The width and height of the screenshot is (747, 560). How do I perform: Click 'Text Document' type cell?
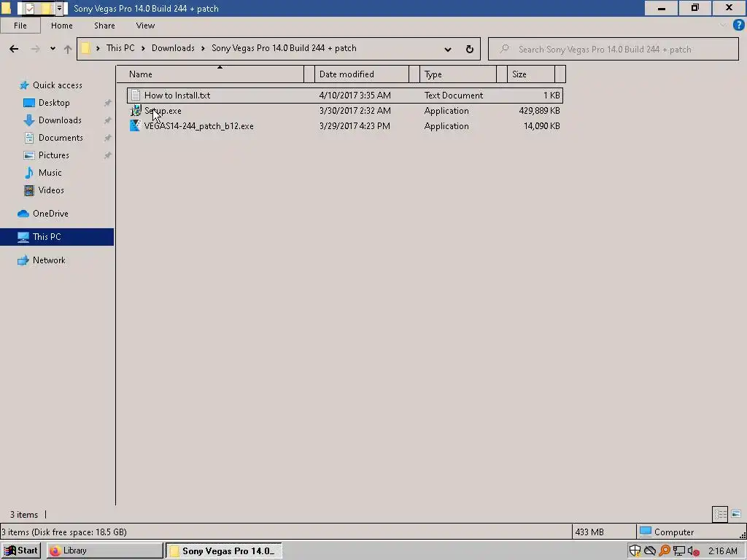point(453,96)
